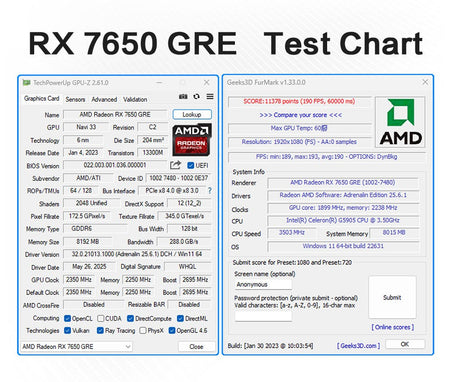This screenshot has height=382, width=450.
Task: Click the BIOS share/export icon
Action: pos(175,165)
